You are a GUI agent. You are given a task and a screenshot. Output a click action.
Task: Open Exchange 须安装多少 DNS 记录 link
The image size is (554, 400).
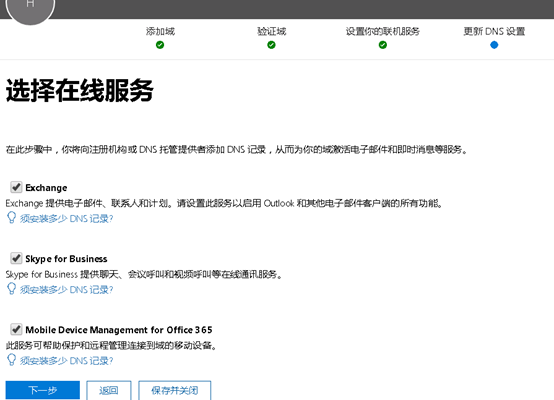click(x=66, y=219)
